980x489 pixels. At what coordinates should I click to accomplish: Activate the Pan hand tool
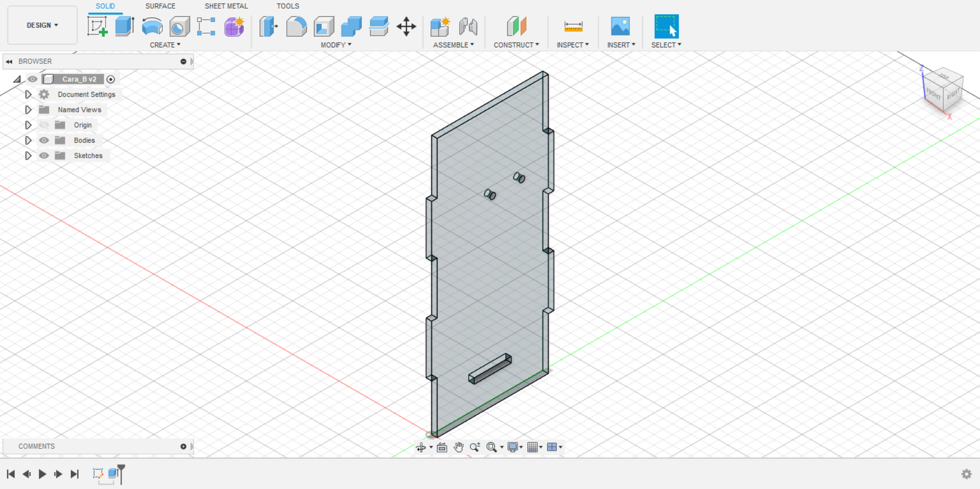(x=459, y=447)
